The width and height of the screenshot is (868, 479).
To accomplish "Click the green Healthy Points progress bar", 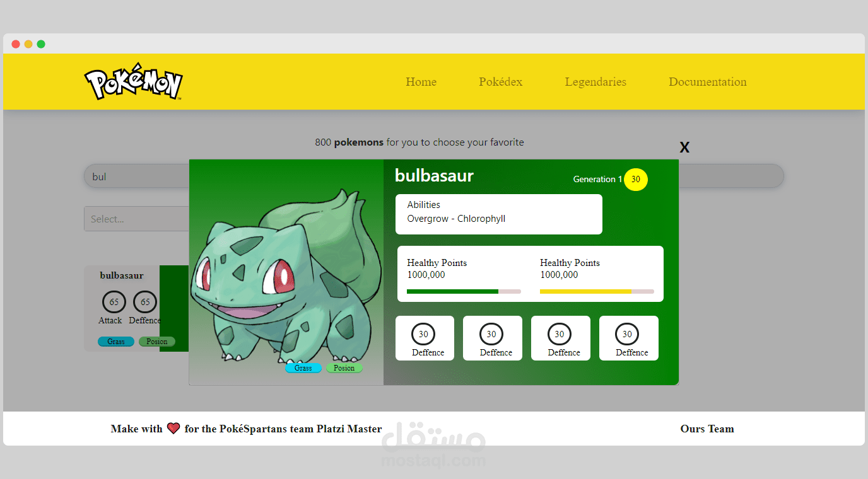I will click(464, 291).
